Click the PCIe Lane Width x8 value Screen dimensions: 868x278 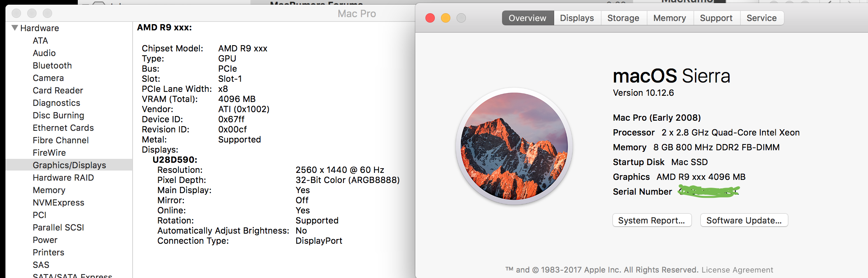coord(223,89)
